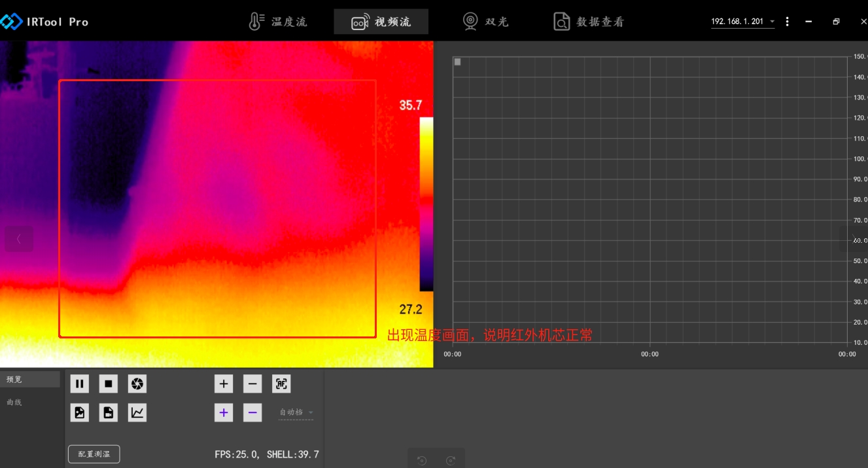Click the 配置测温 button

(94, 454)
